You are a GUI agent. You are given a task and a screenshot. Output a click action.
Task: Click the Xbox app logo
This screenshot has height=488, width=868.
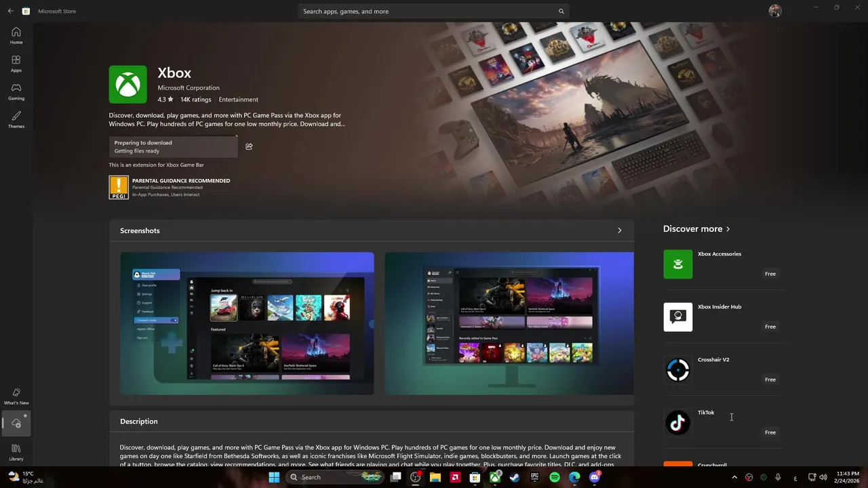(x=128, y=85)
